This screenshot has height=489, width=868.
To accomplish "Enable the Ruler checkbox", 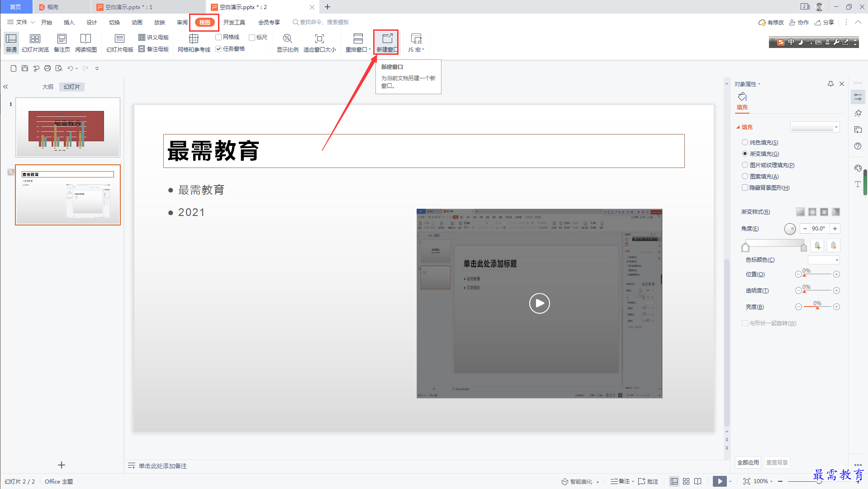I will (252, 37).
